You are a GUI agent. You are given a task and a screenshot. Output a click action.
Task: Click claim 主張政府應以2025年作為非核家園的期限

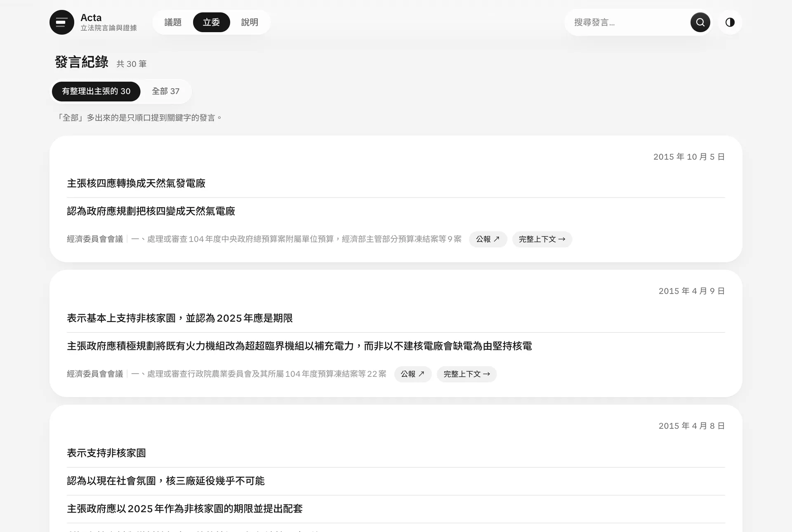click(185, 509)
